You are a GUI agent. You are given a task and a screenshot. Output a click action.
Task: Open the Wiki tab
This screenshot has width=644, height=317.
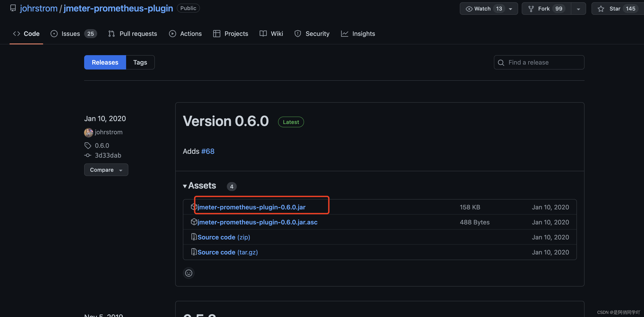[271, 33]
